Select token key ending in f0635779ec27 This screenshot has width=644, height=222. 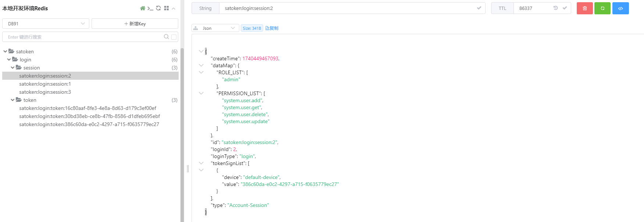click(x=89, y=124)
